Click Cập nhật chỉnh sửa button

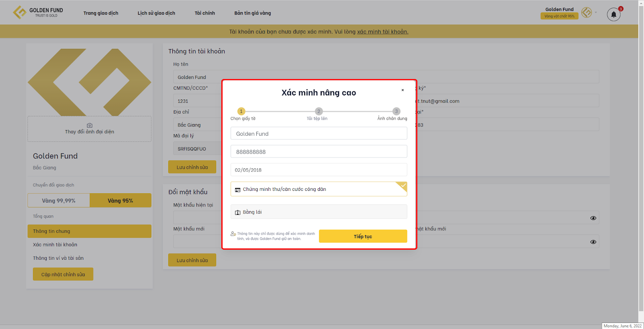point(63,274)
